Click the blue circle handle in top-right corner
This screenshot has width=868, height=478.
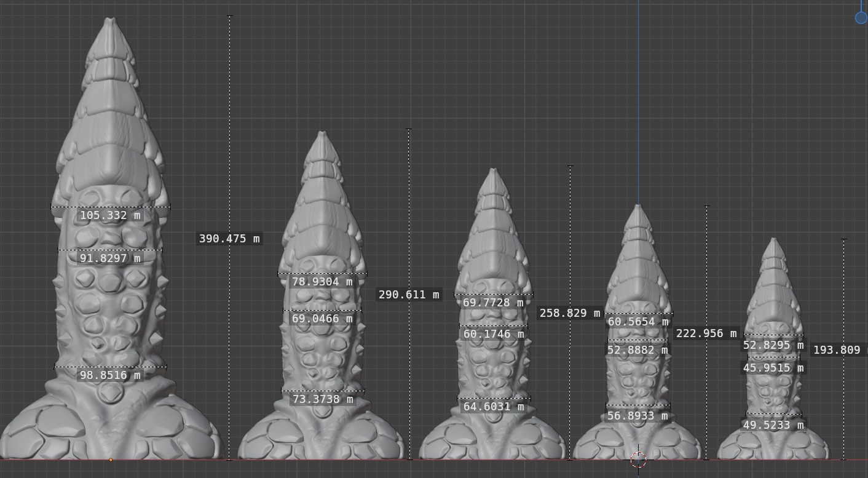point(861,17)
